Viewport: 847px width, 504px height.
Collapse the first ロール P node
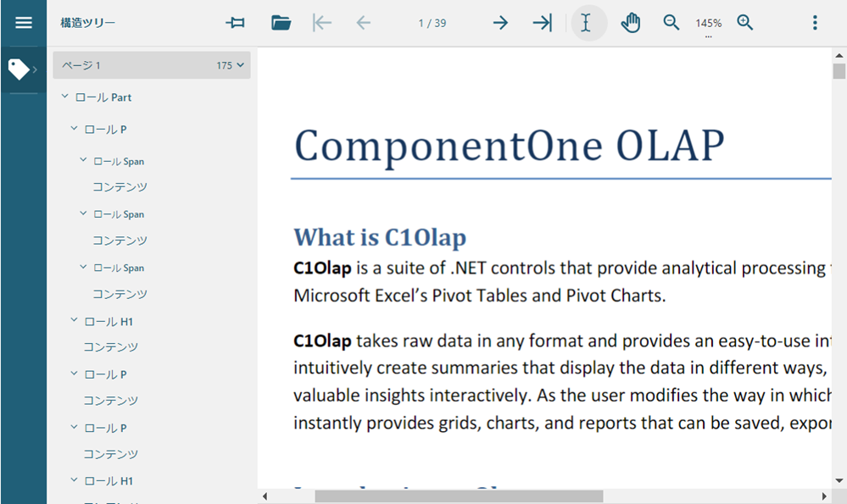click(x=74, y=129)
